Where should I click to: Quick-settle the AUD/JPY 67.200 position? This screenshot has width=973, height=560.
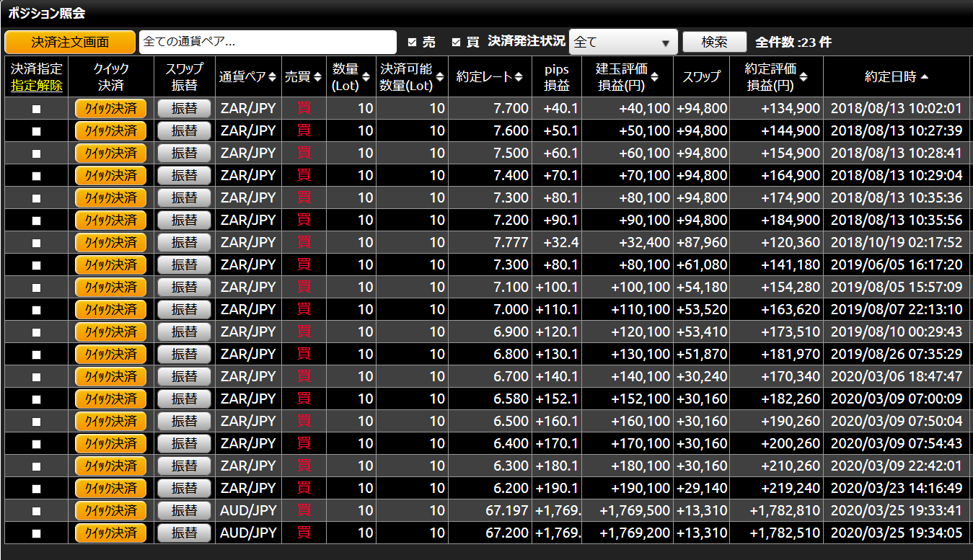(110, 533)
